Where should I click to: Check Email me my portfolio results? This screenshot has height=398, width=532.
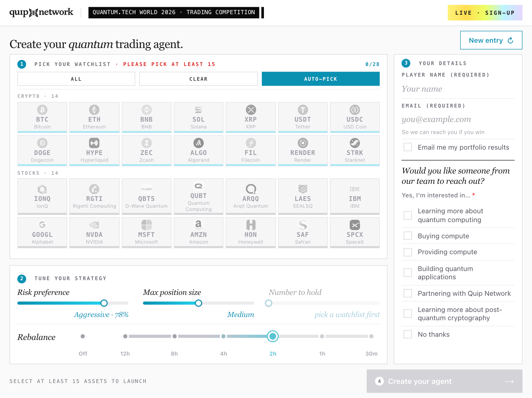coord(408,147)
